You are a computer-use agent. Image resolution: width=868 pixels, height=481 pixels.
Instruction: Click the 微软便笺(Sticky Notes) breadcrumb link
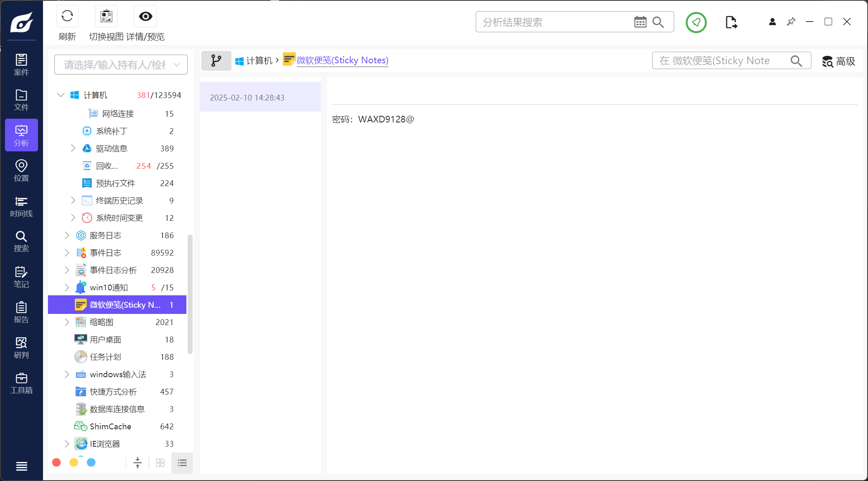click(342, 60)
